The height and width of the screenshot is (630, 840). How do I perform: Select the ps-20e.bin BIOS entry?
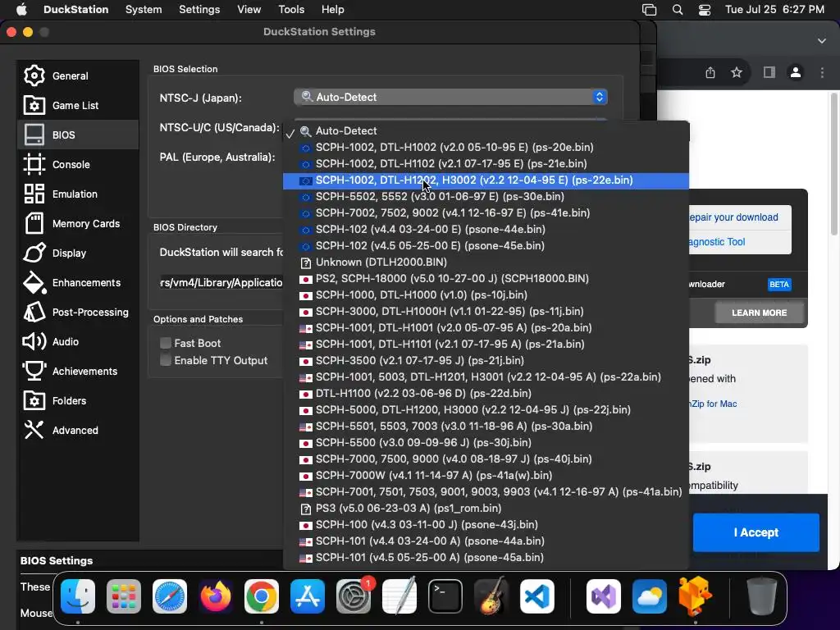[x=486, y=148]
